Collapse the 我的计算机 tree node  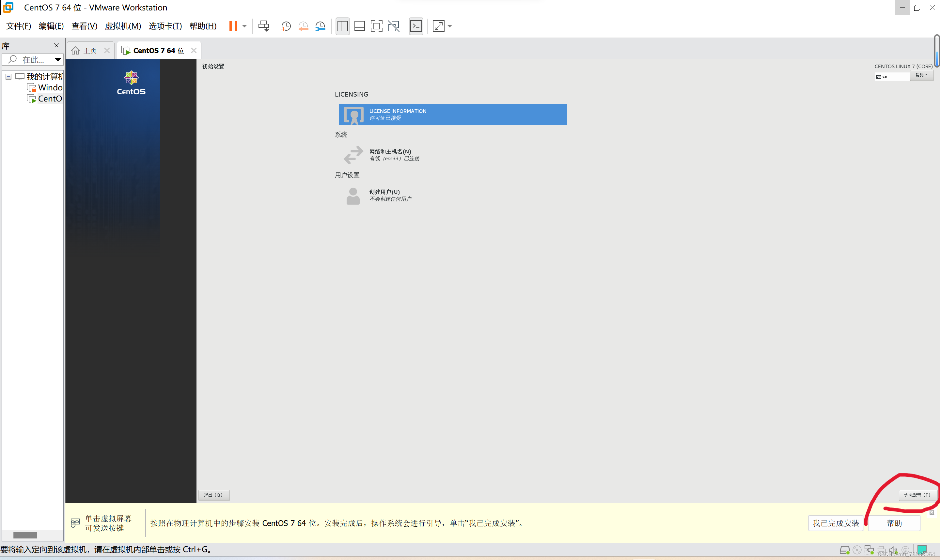click(8, 77)
